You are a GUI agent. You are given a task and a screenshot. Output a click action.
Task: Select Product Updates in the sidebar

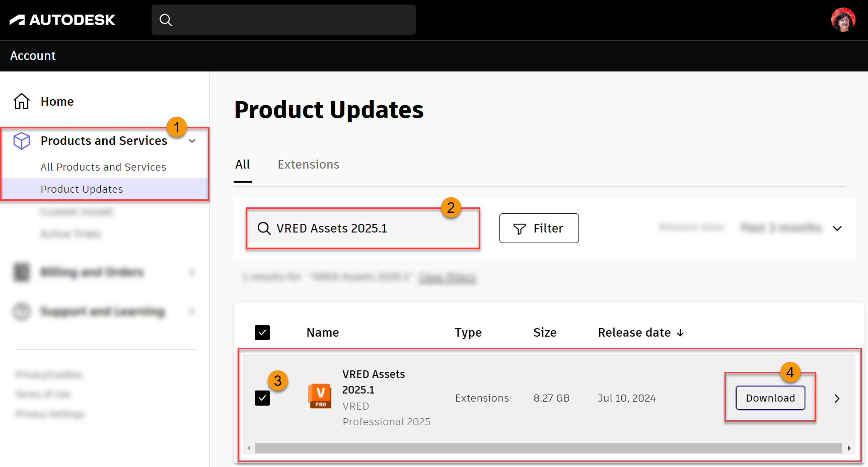(82, 189)
